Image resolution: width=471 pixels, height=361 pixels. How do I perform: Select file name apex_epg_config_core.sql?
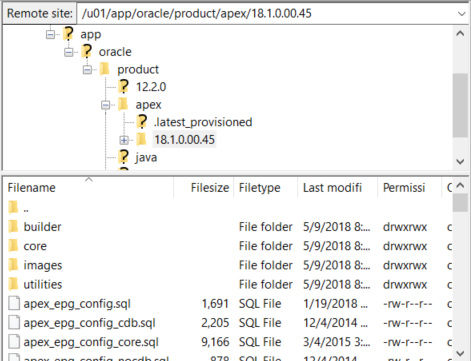coord(91,342)
